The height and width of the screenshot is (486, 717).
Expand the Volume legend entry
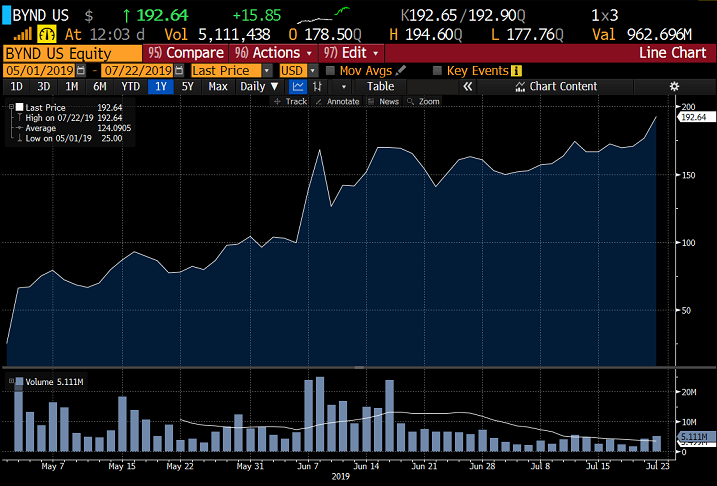tap(11, 381)
